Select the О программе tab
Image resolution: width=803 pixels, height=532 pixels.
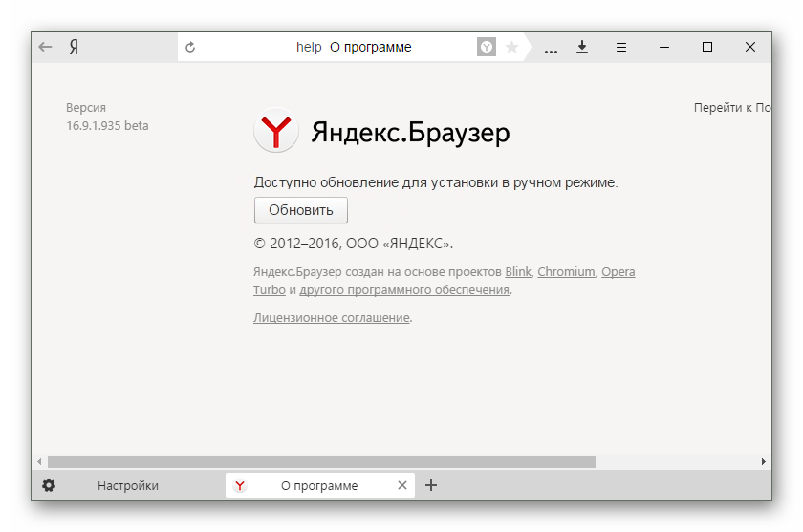pos(318,485)
